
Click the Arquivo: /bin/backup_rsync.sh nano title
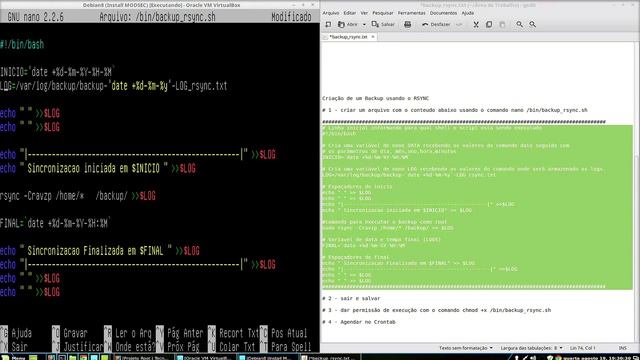click(x=157, y=17)
